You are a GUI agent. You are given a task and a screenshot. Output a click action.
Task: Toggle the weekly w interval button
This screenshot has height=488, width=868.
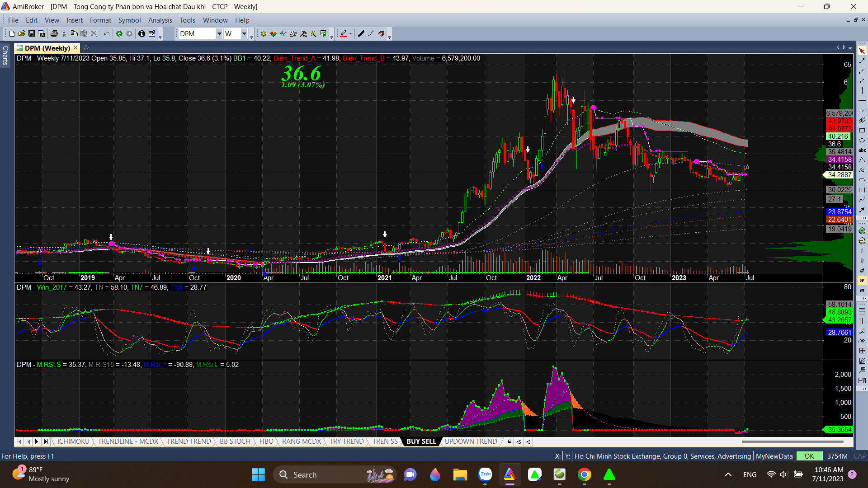pos(862,280)
